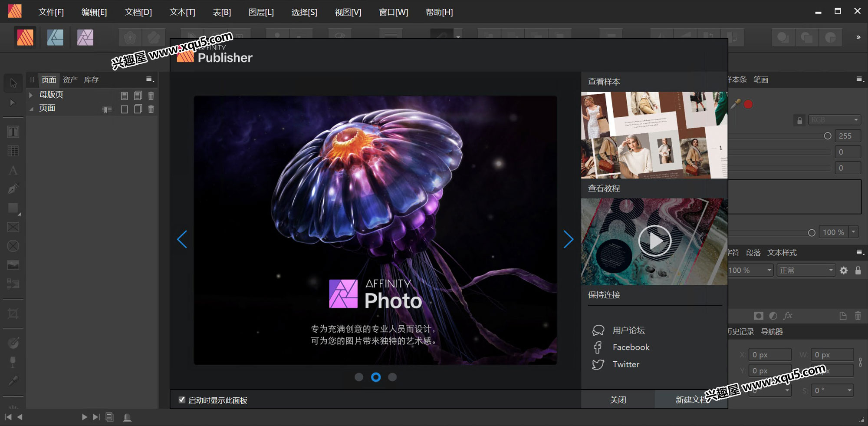Show more toolbar items via » arrow
The image size is (868, 426).
coord(858,37)
